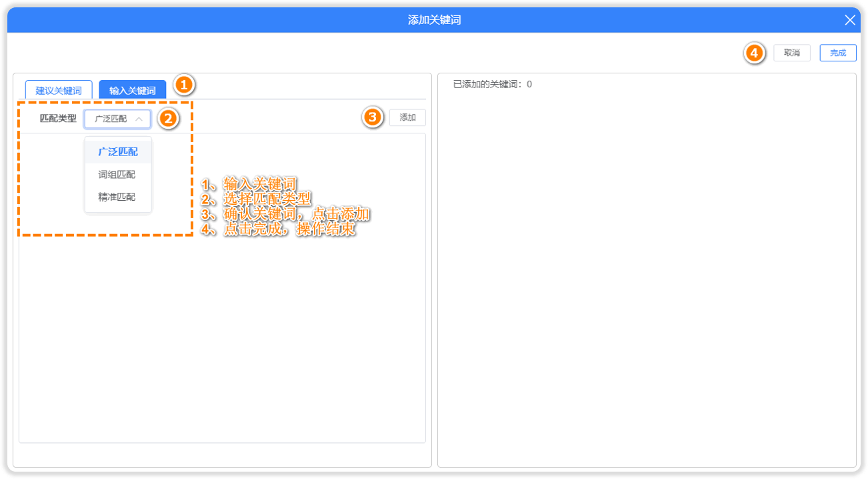Click the orange step 3 marker
The width and height of the screenshot is (868, 479).
(x=373, y=117)
